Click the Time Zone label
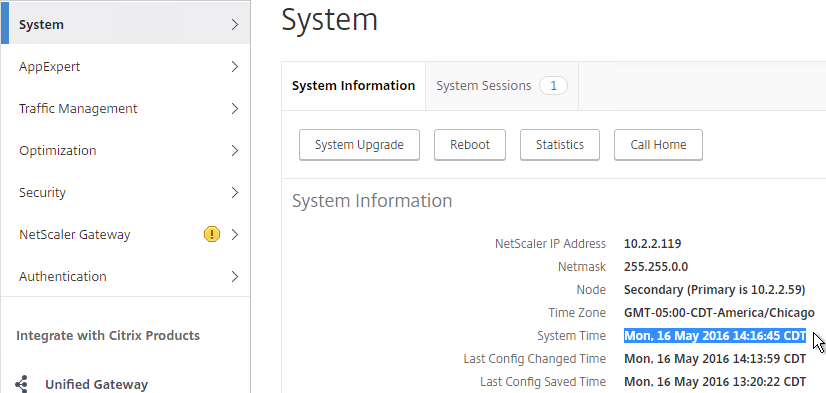Image resolution: width=826 pixels, height=393 pixels. pos(577,313)
